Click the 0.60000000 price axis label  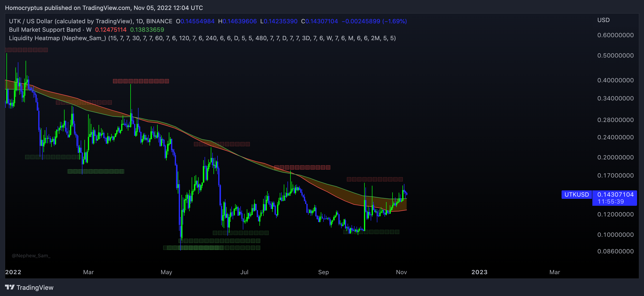[615, 35]
